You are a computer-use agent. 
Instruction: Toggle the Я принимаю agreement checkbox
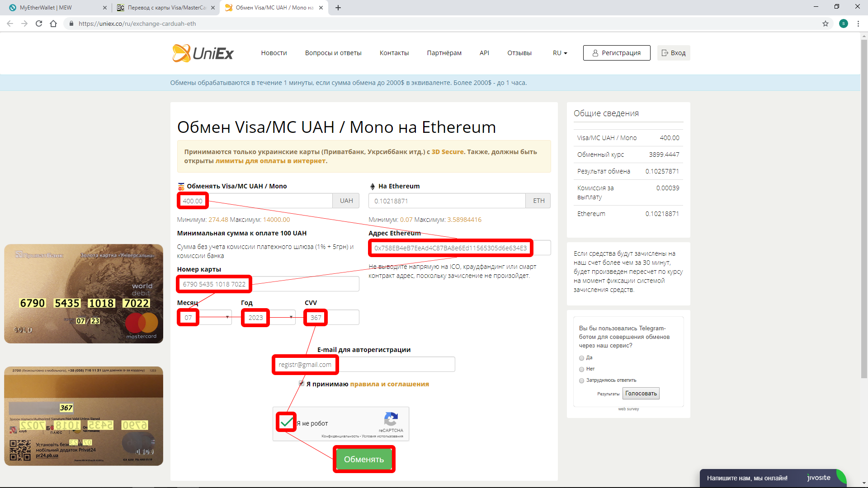click(x=302, y=384)
